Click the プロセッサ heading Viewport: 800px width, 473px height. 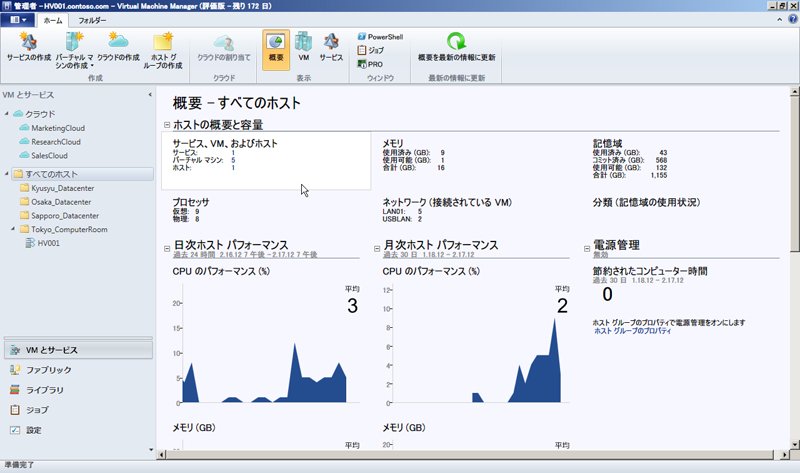pos(191,202)
